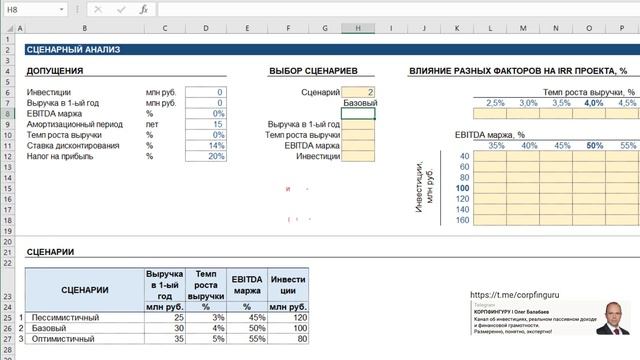Click the Выручка в 1-ый год value cell in ДОПУЩЕНИЯ
640x360 pixels.
tap(206, 103)
